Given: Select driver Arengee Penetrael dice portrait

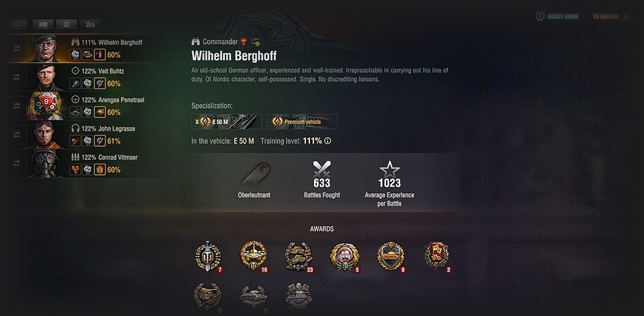Looking at the screenshot, I should point(46,106).
